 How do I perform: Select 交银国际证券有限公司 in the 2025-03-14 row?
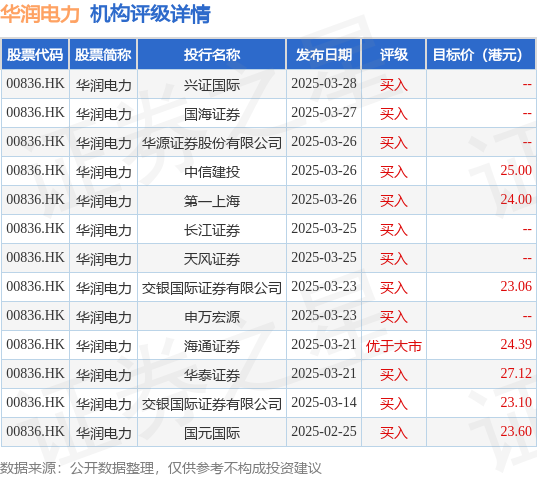(212, 404)
